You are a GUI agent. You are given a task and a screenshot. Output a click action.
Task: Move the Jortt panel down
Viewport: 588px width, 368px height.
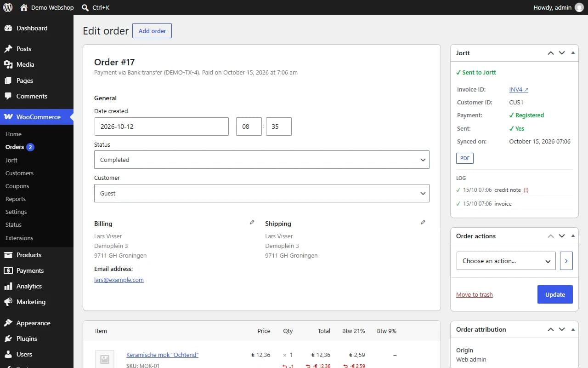(562, 53)
